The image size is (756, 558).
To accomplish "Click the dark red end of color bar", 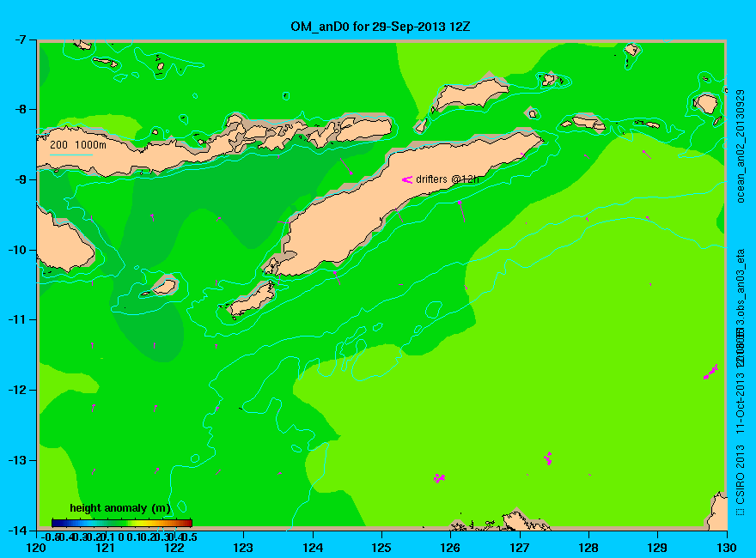I will (x=188, y=523).
